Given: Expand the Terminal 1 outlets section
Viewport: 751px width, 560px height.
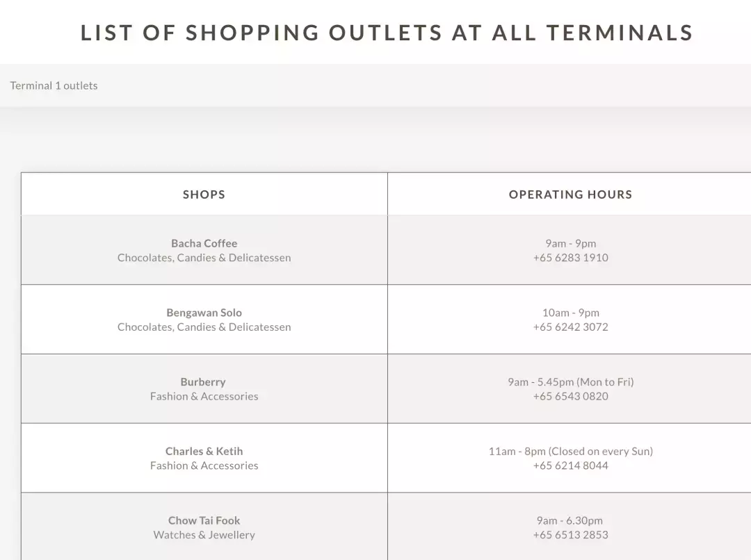Looking at the screenshot, I should (54, 85).
